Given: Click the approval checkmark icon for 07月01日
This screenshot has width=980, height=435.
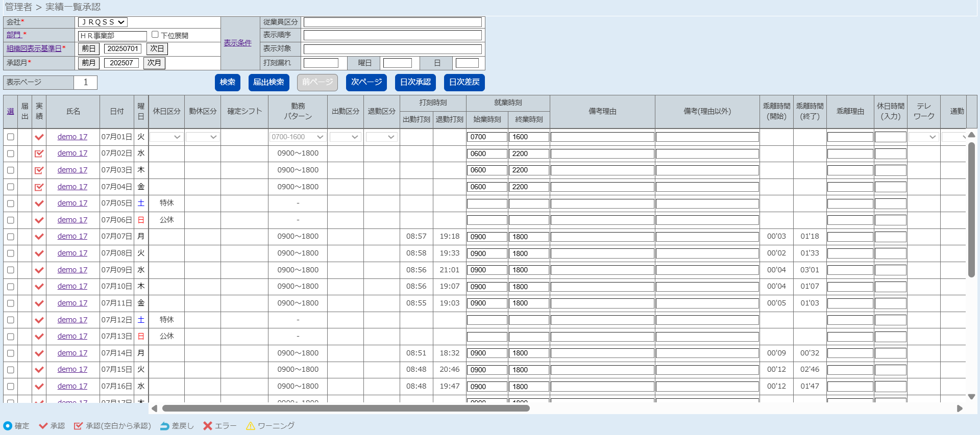Looking at the screenshot, I should pos(39,137).
